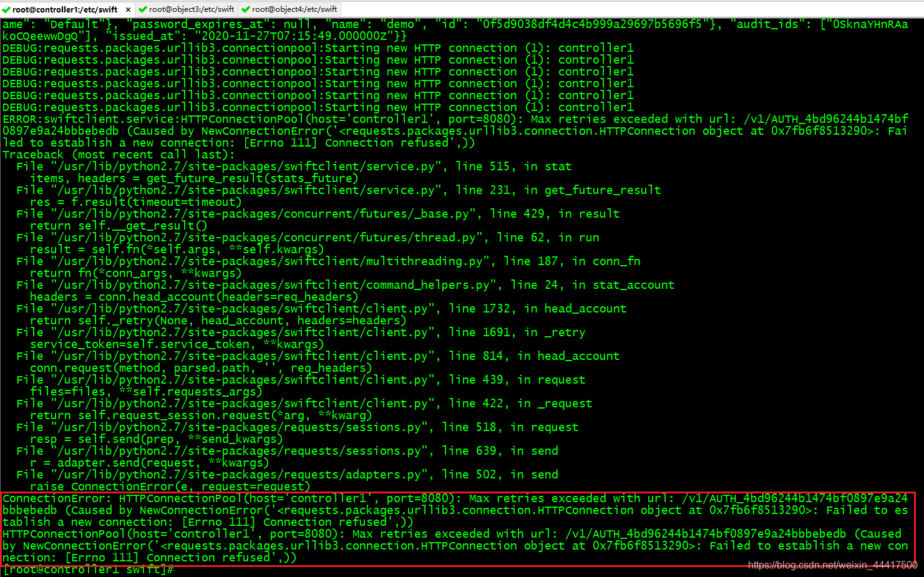The height and width of the screenshot is (577, 924).
Task: Switch to the root@controller1:/etc/swift tab
Action: (x=65, y=9)
